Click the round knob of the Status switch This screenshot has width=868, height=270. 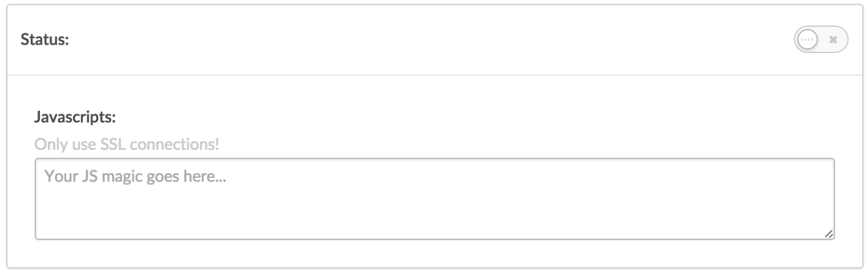click(x=807, y=40)
